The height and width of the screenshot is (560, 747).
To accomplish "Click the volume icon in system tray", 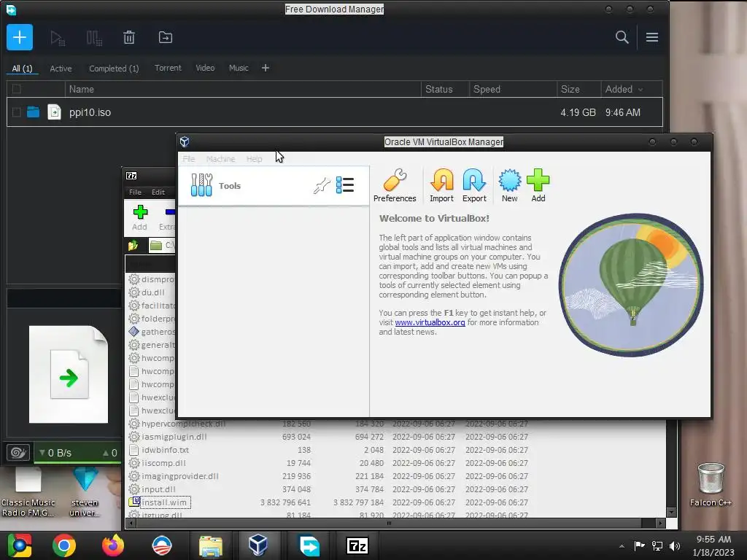I will pos(675,546).
